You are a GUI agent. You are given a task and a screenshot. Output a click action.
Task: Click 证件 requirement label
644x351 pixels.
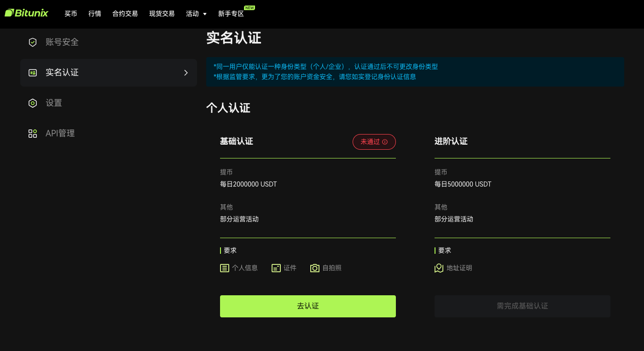click(x=290, y=268)
